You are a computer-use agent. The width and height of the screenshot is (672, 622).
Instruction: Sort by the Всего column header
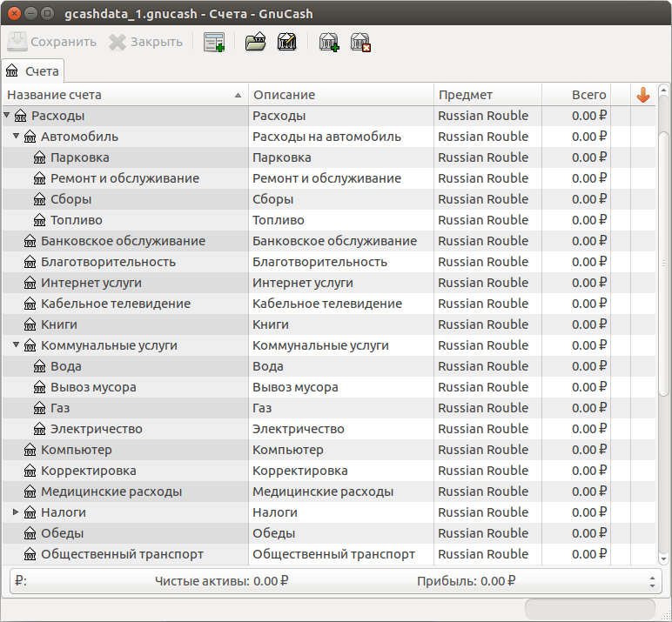coord(576,95)
